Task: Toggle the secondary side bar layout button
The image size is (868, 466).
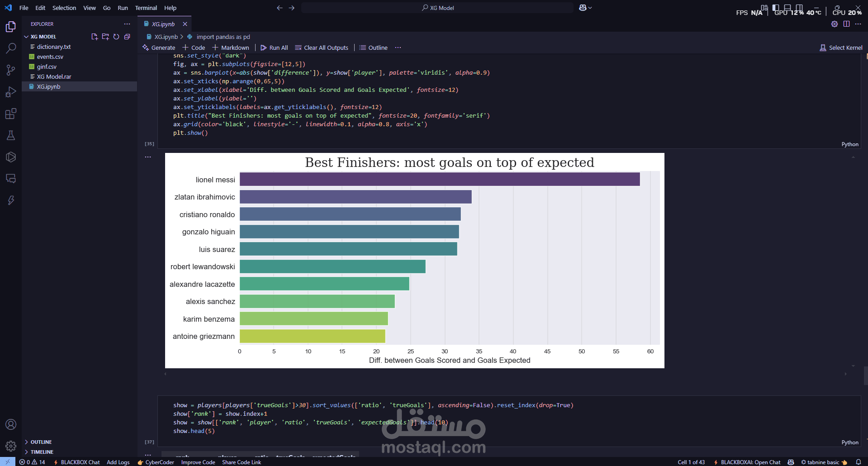Action: 799,8
